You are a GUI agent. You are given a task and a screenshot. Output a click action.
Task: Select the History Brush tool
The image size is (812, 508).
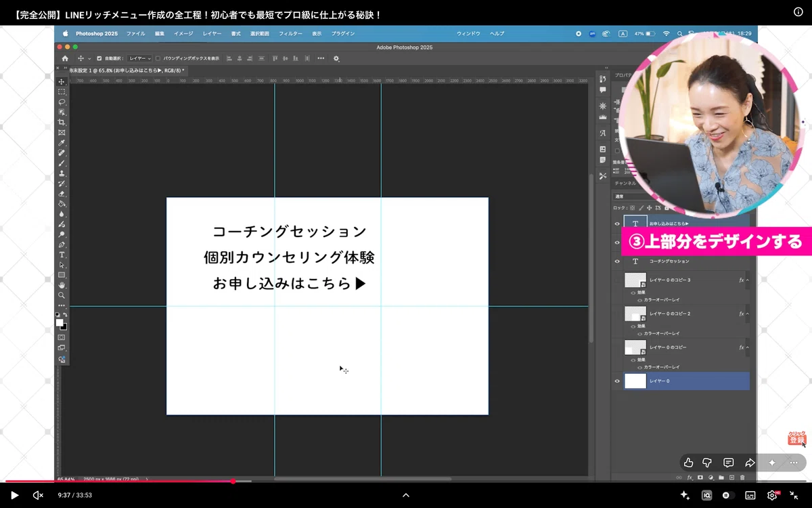(62, 184)
